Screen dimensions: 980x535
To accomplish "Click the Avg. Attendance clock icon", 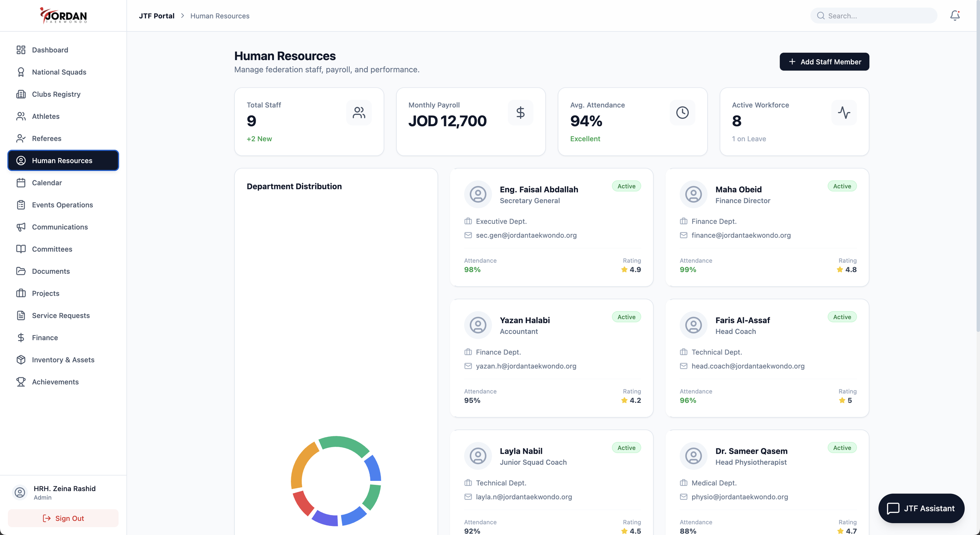I will click(x=682, y=113).
